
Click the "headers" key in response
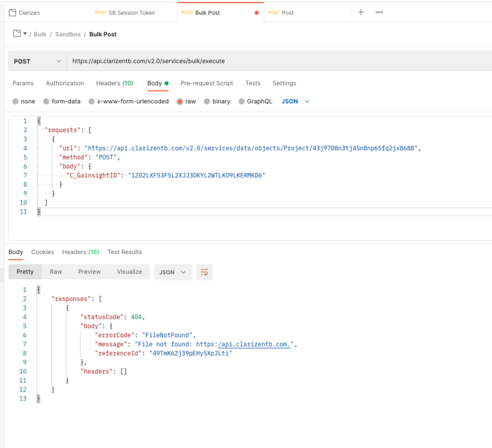[97, 372]
